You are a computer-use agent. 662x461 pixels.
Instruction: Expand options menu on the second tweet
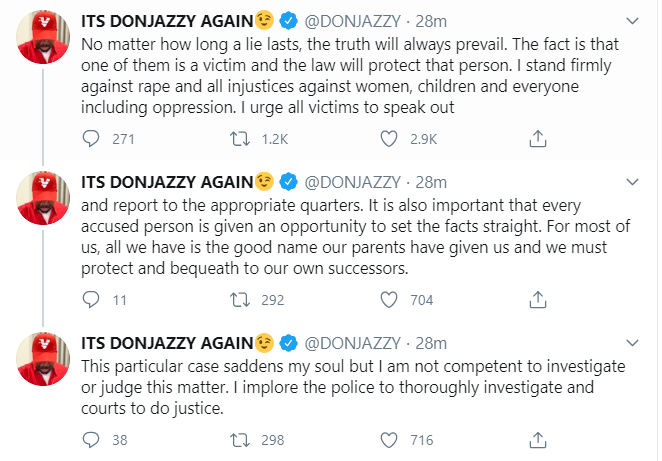[x=630, y=181]
